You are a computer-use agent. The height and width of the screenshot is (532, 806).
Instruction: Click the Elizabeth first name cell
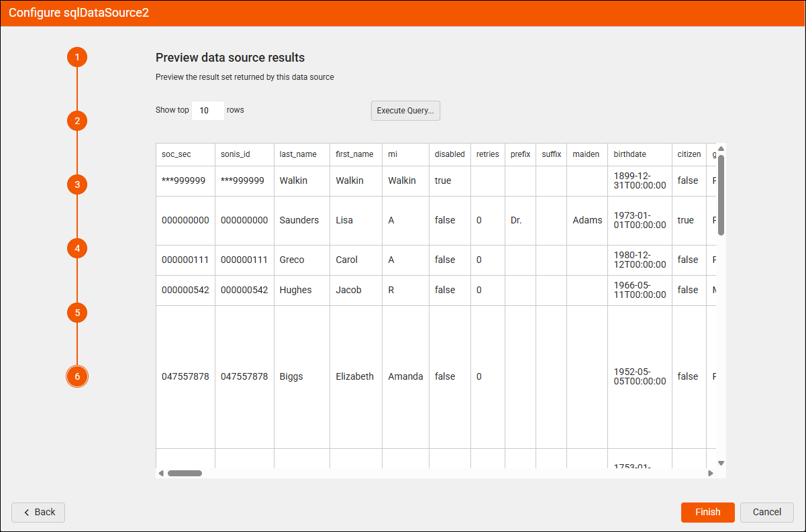(x=356, y=377)
